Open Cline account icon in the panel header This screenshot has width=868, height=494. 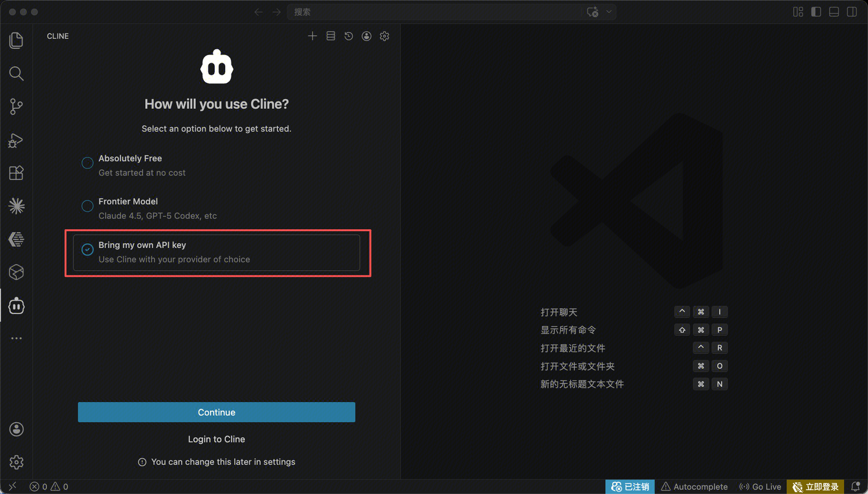click(366, 36)
